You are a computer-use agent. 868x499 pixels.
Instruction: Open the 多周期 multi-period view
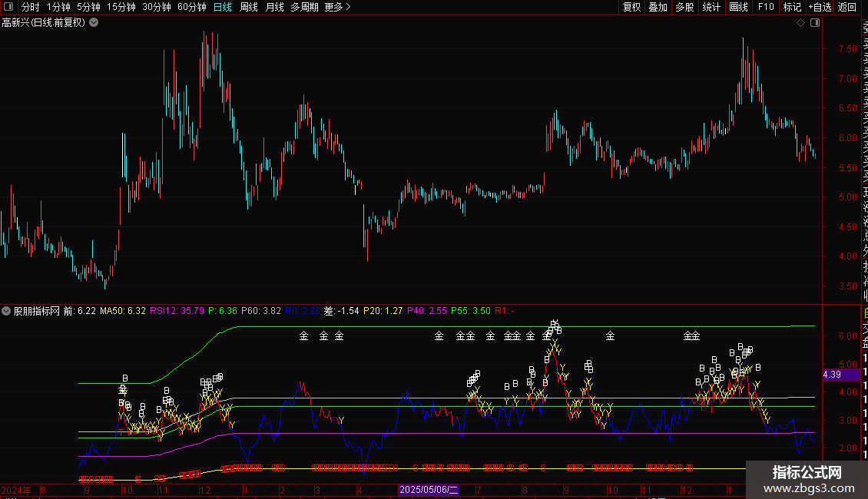point(304,7)
